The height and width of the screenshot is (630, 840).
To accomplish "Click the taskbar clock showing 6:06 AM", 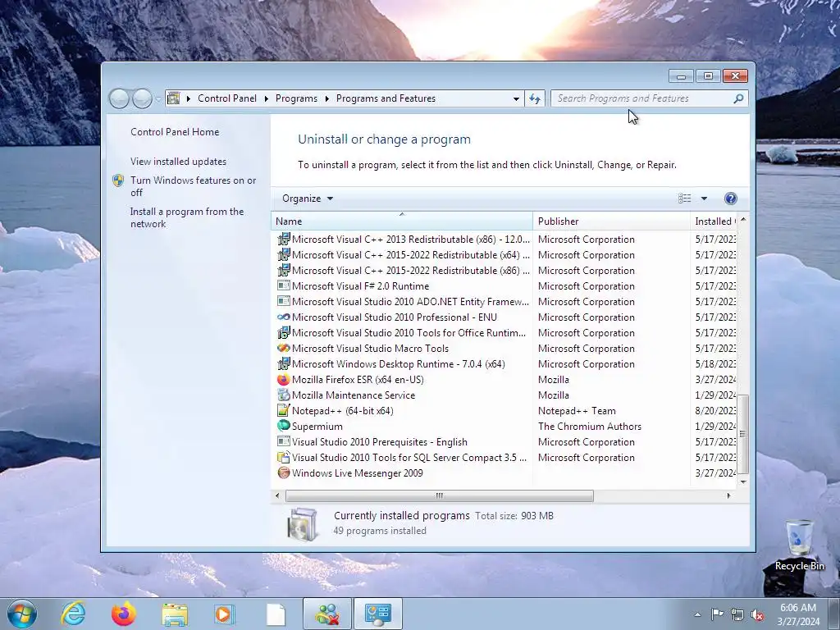I will [x=797, y=614].
